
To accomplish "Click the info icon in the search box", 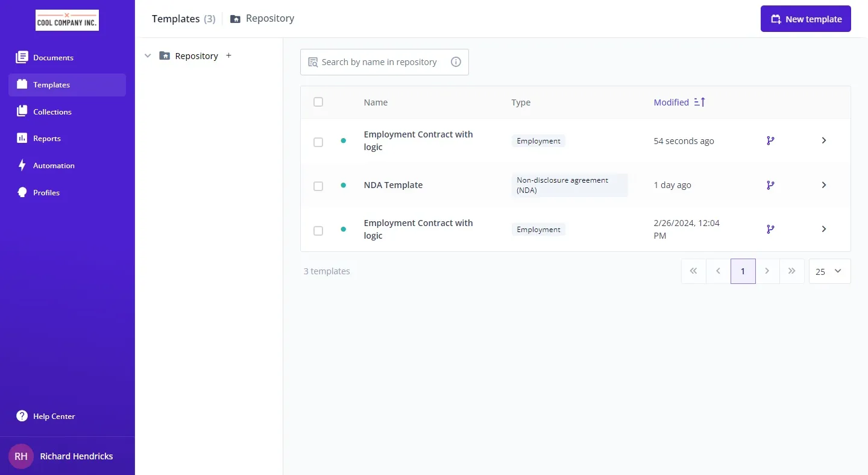I will click(456, 62).
